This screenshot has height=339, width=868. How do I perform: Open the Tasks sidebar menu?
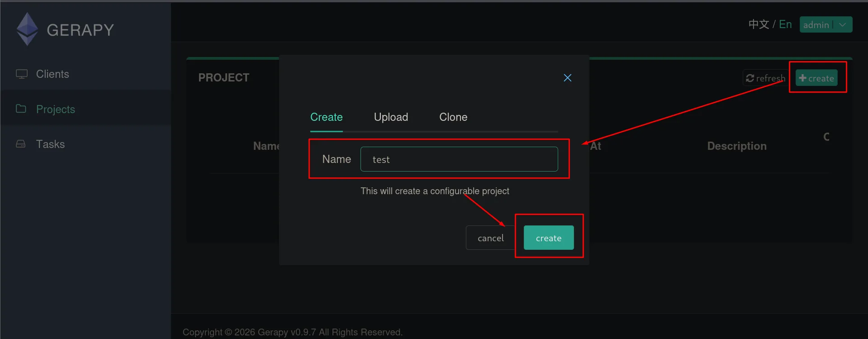pos(85,144)
